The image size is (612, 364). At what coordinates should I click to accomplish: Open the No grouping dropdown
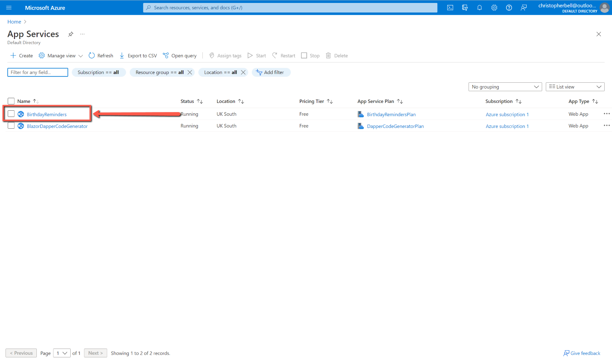coord(505,86)
